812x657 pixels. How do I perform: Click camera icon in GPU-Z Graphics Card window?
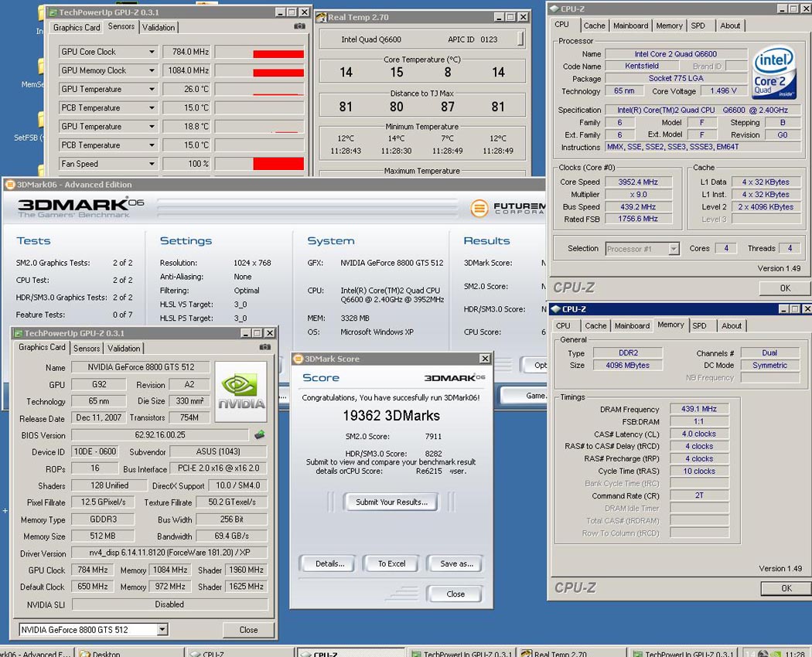point(264,347)
